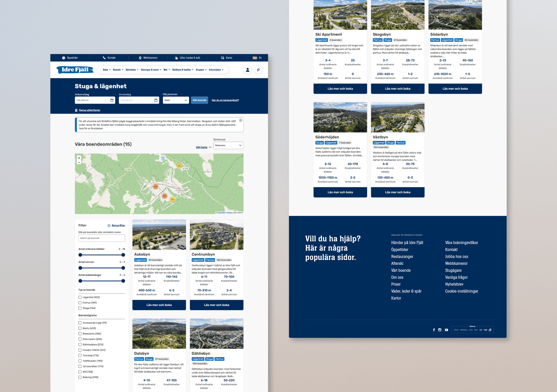This screenshot has height=392, width=557.
Task: Open the search magnifier icon
Action: (x=258, y=70)
